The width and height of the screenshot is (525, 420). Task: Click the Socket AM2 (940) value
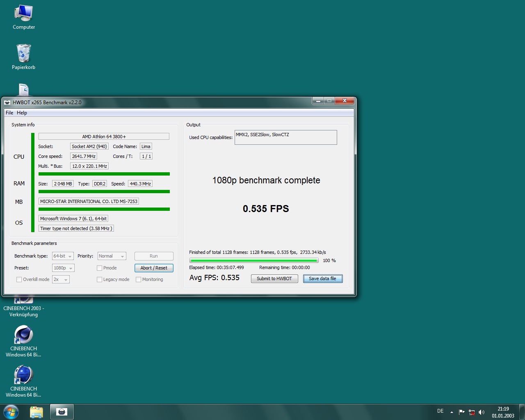89,146
